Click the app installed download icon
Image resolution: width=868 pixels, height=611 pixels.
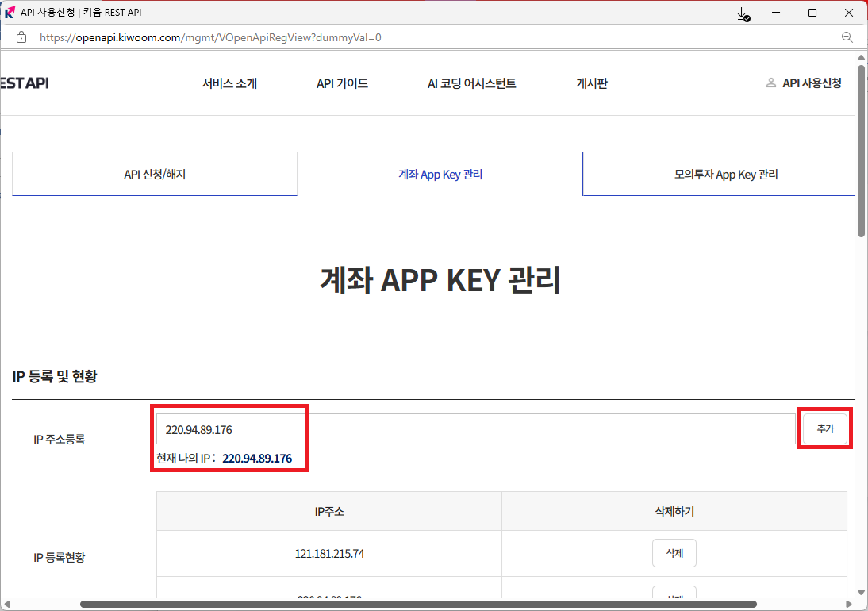(743, 13)
